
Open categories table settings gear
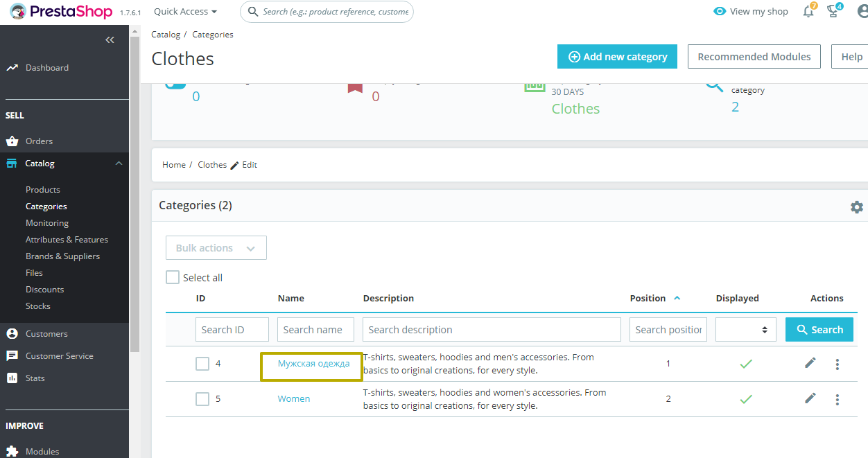857,207
